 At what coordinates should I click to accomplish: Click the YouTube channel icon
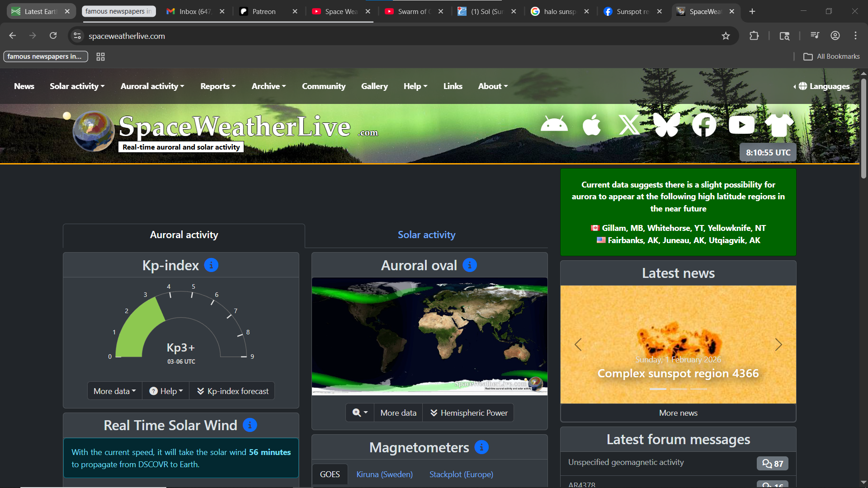pyautogui.click(x=741, y=125)
